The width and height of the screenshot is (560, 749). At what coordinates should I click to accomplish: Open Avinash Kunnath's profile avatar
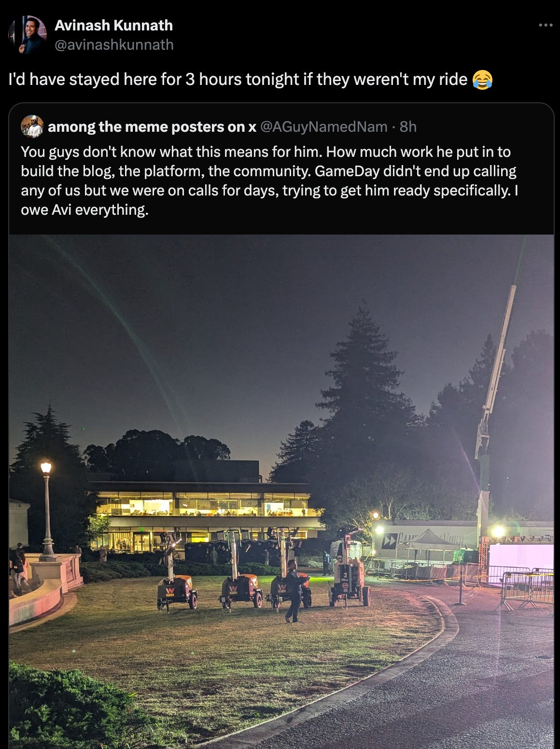tap(28, 35)
